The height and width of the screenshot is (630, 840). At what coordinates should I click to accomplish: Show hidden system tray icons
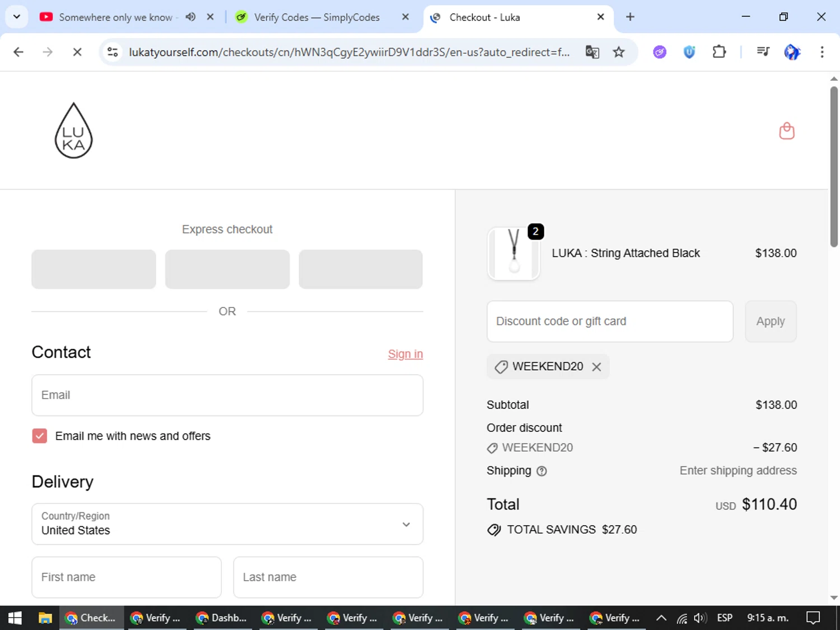(661, 618)
